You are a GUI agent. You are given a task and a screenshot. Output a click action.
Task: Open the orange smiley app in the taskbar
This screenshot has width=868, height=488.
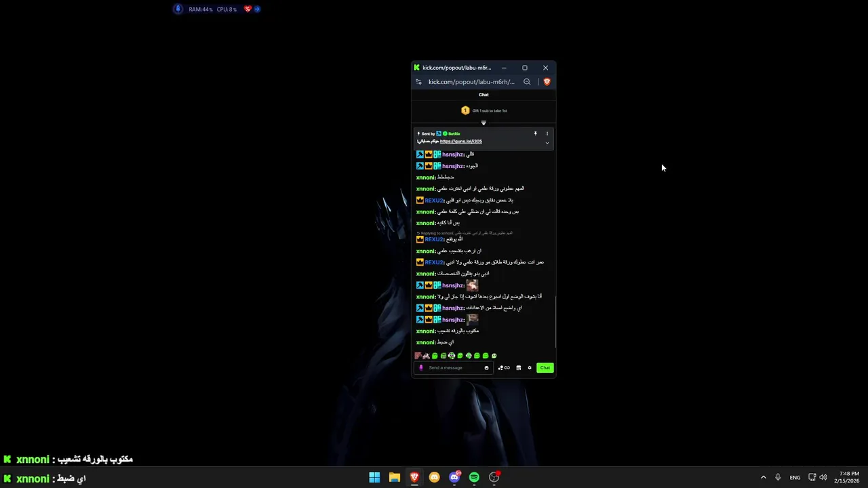click(x=434, y=477)
